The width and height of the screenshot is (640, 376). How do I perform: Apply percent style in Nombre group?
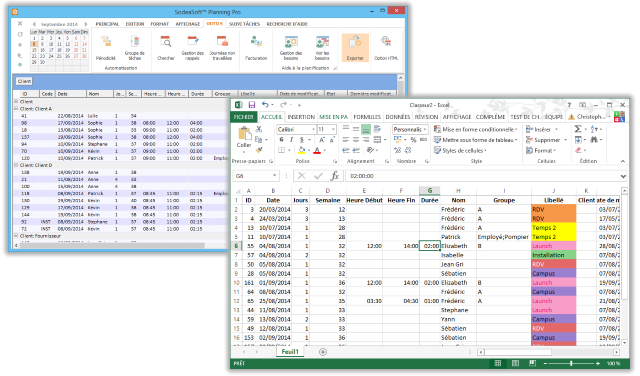pos(413,140)
